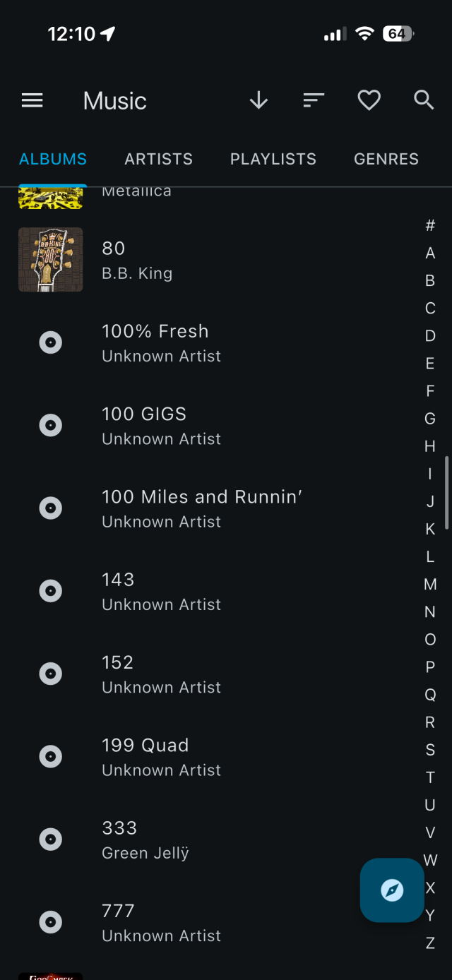Switch to the Artists tab

point(158,160)
